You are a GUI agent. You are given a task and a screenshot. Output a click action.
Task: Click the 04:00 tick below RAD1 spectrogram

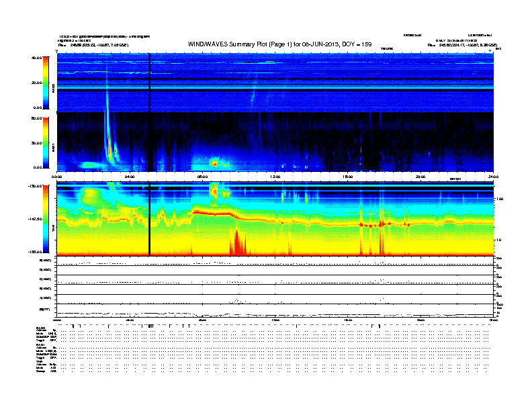pos(130,177)
